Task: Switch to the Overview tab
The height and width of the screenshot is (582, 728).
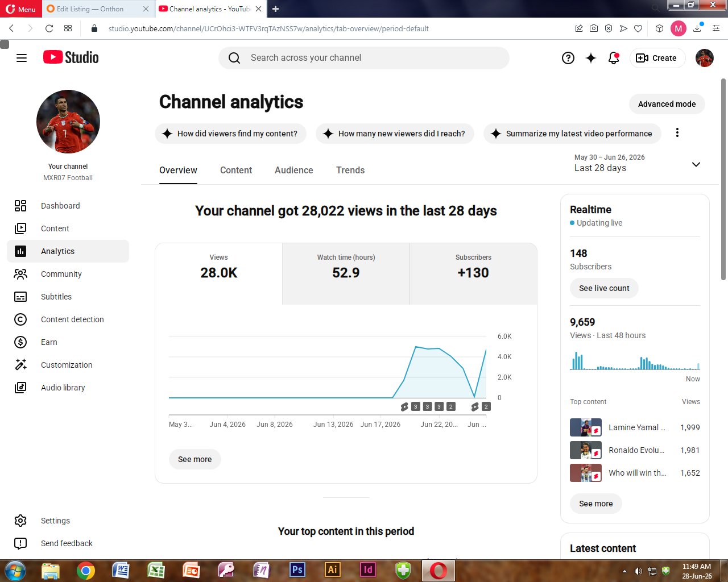Action: click(178, 170)
